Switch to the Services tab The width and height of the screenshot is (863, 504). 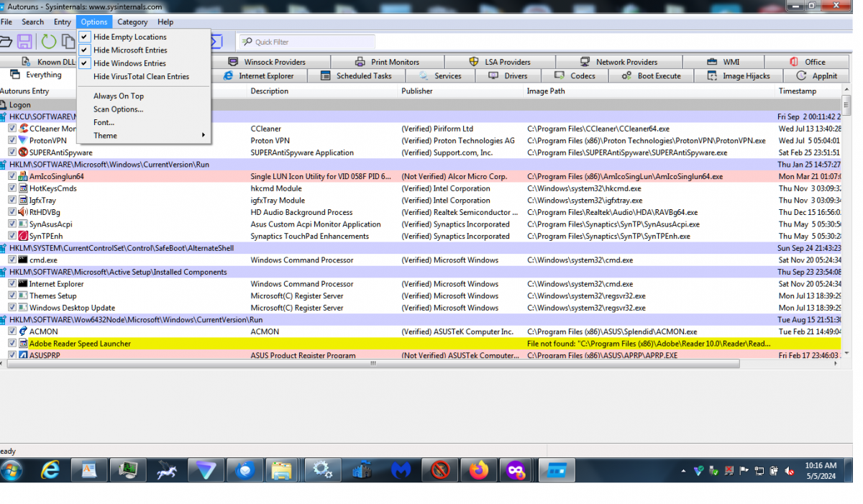tap(440, 75)
